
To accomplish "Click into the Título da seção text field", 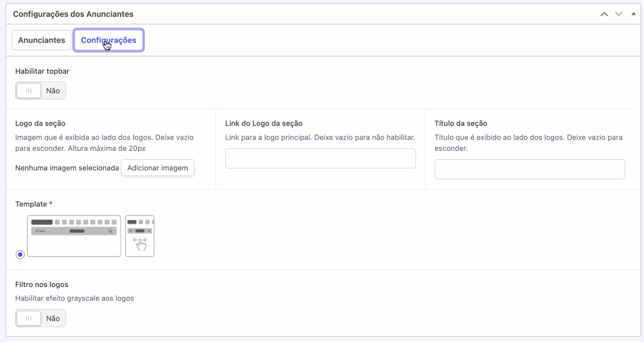I will 529,169.
